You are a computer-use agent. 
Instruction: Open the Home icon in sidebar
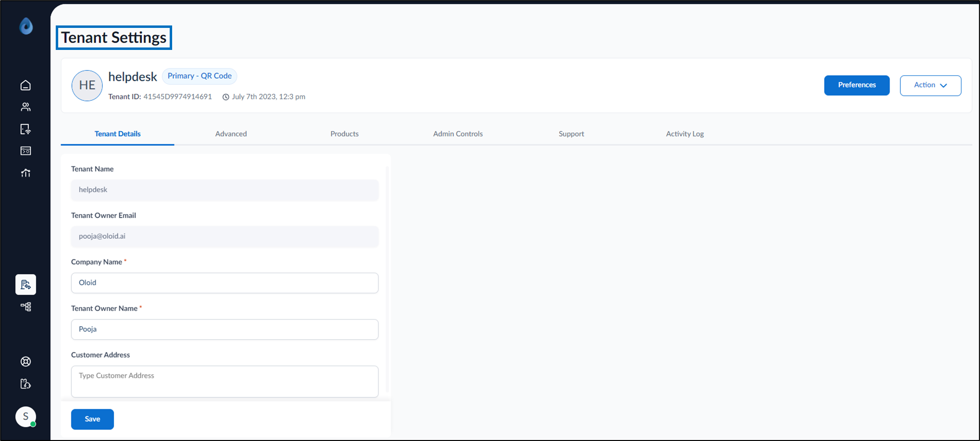click(x=25, y=85)
